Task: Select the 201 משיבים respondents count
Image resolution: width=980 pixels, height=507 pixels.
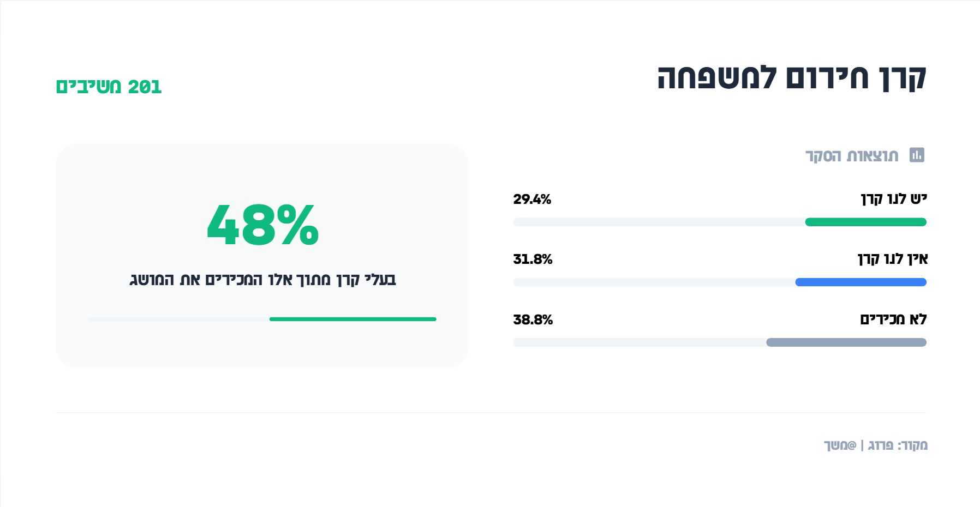Action: pyautogui.click(x=109, y=87)
